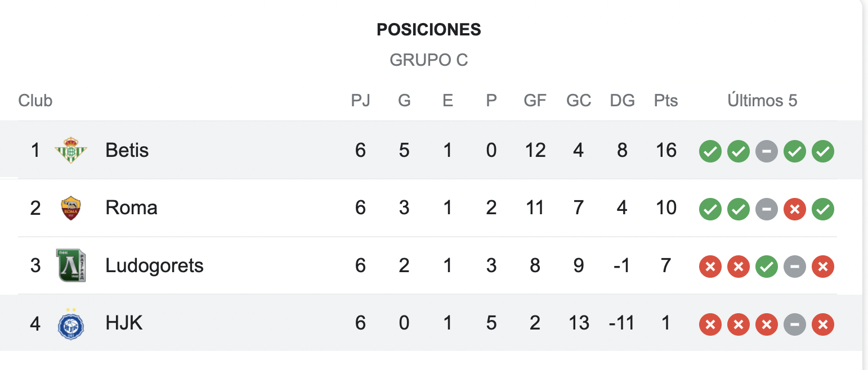The width and height of the screenshot is (868, 370).
Task: Select HJK's grey draw result icon
Action: click(795, 324)
